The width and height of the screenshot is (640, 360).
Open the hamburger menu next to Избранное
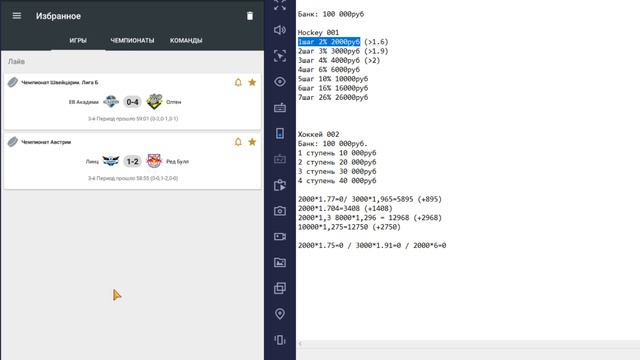pyautogui.click(x=17, y=16)
